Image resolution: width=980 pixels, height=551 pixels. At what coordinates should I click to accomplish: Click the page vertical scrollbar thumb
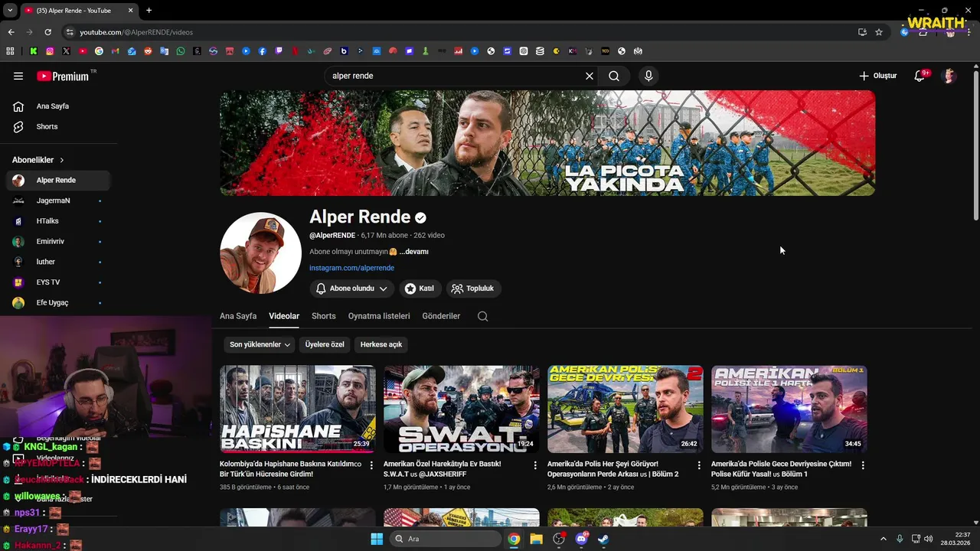tap(975, 145)
